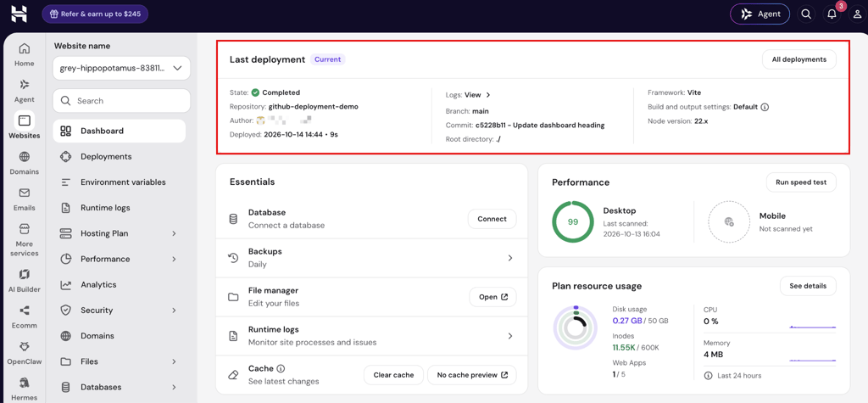The height and width of the screenshot is (403, 868).
Task: Select Websites in the left rail
Action: (x=25, y=126)
